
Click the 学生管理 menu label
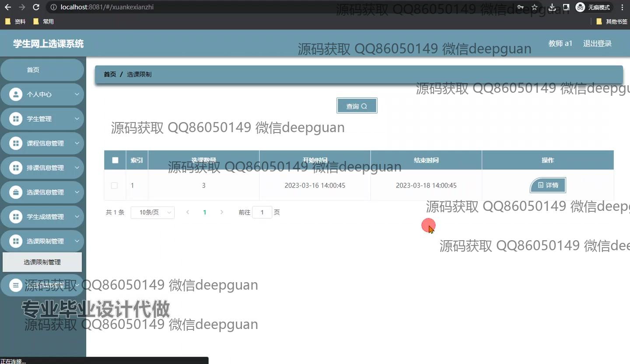[39, 119]
